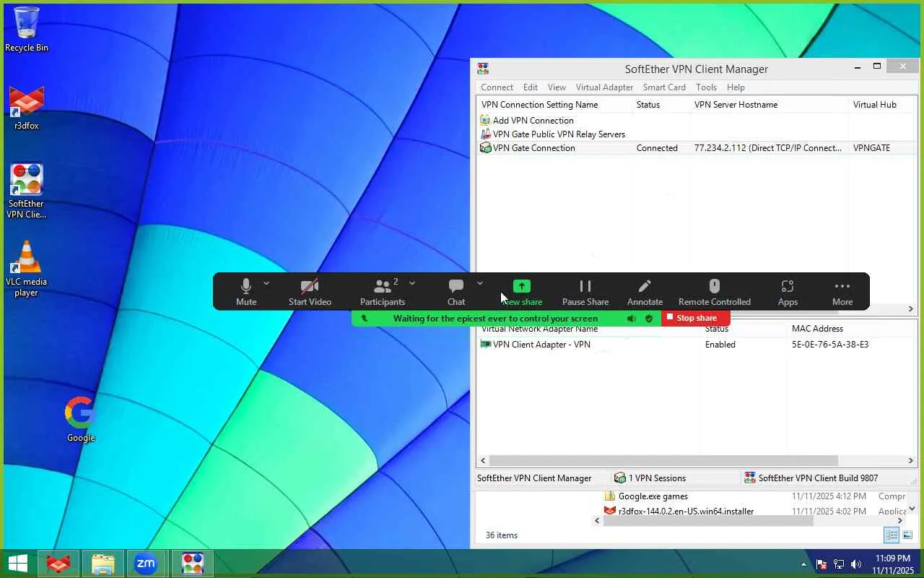Start a New share in Zoom
The image size is (924, 578).
[x=522, y=292]
